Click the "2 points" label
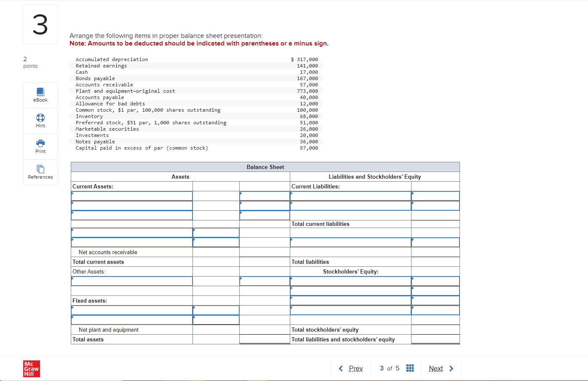 [x=30, y=62]
